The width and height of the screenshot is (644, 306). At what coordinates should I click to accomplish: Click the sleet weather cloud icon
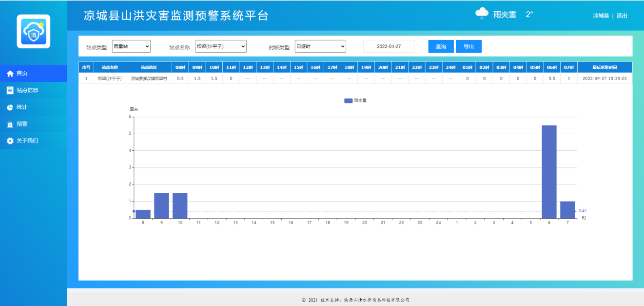coord(482,14)
